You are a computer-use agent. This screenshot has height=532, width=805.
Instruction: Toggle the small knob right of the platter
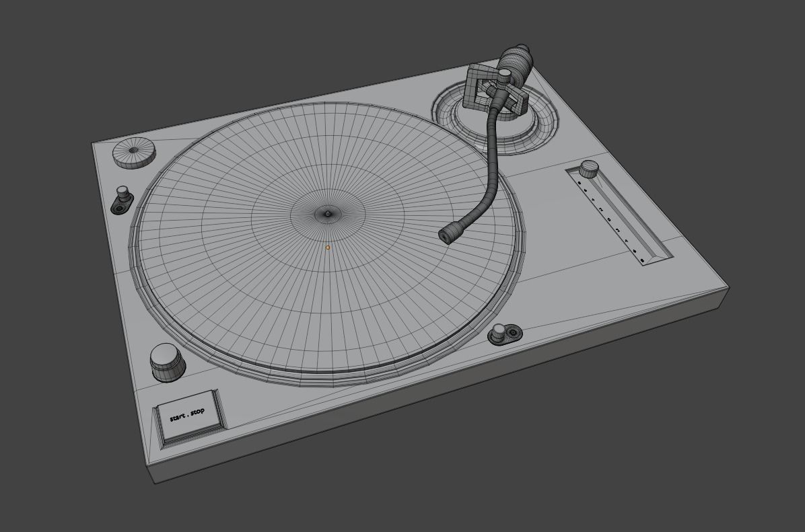click(x=498, y=331)
